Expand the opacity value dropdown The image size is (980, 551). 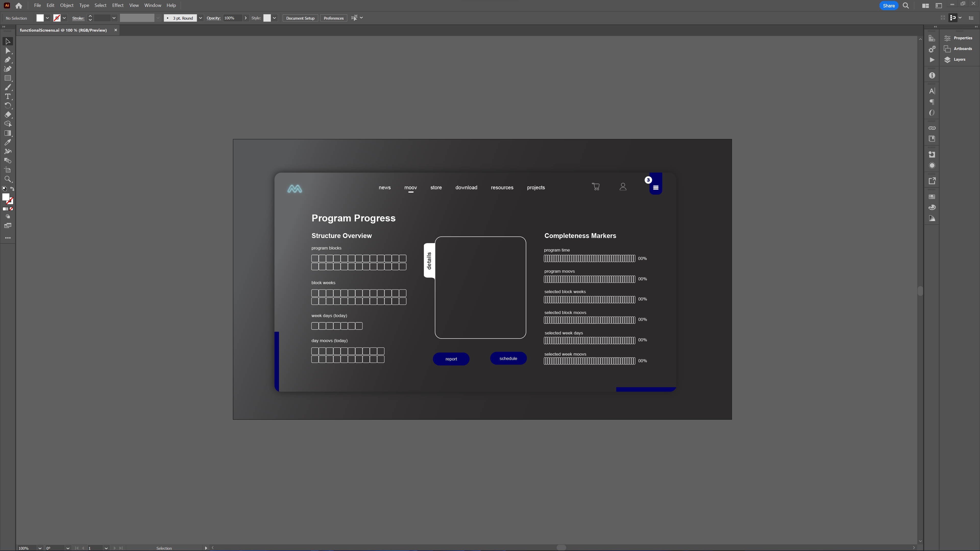click(x=245, y=18)
